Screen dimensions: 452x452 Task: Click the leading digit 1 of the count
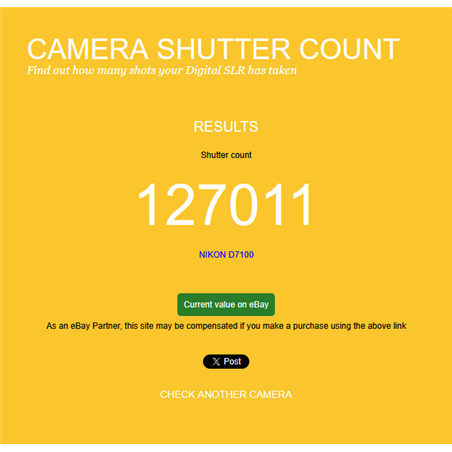148,205
